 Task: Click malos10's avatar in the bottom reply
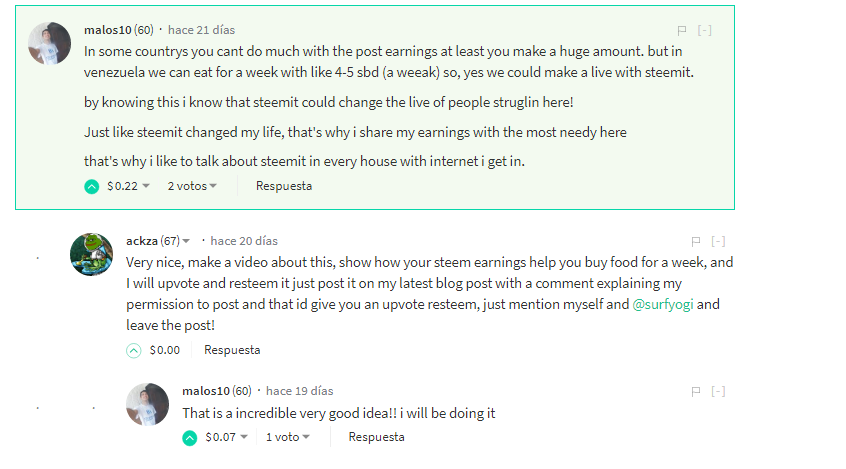click(147, 405)
